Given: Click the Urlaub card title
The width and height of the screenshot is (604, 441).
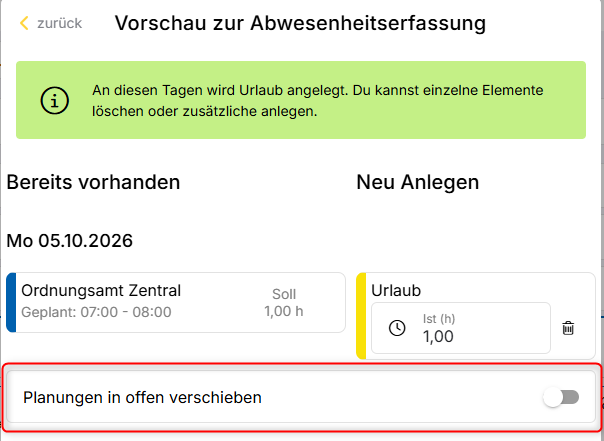Looking at the screenshot, I should point(396,290).
